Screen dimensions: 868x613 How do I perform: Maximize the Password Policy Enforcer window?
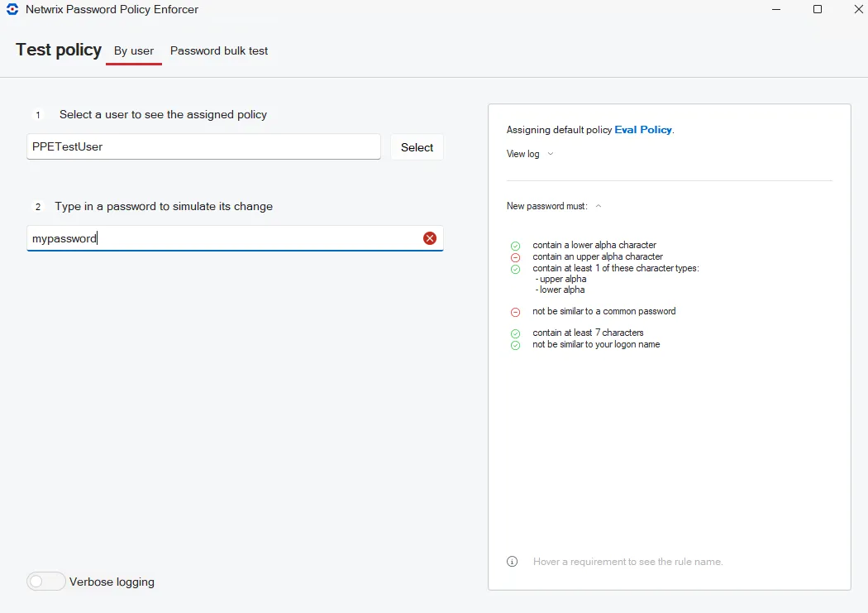coord(817,9)
